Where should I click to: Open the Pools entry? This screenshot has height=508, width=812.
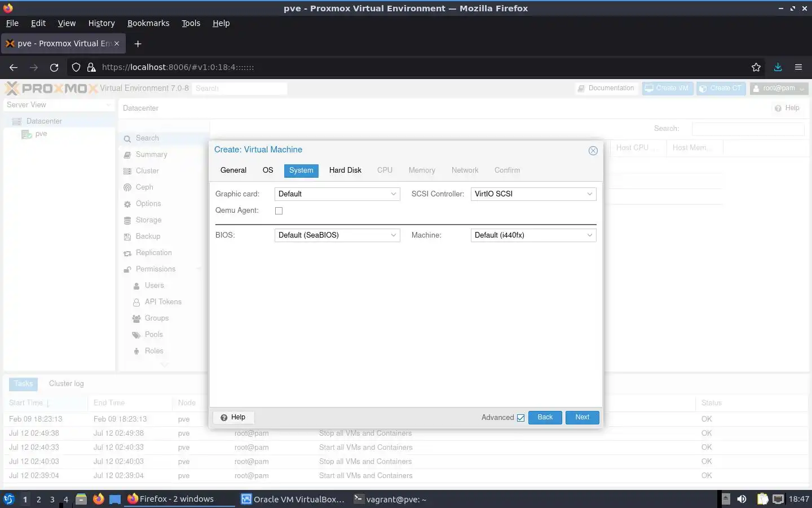[153, 335]
